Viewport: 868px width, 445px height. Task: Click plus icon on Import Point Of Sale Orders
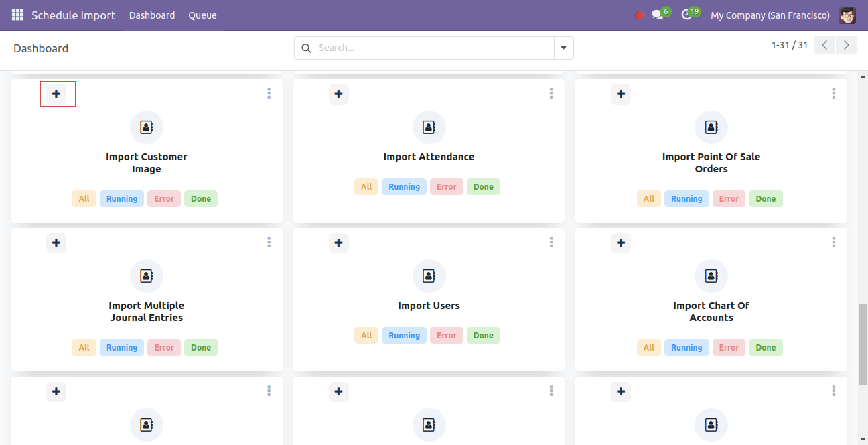621,94
